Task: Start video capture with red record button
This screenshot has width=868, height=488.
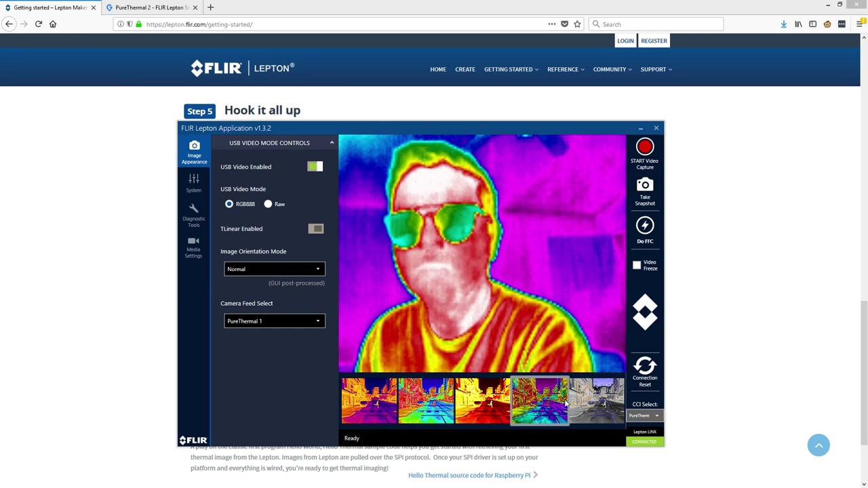Action: tap(645, 146)
